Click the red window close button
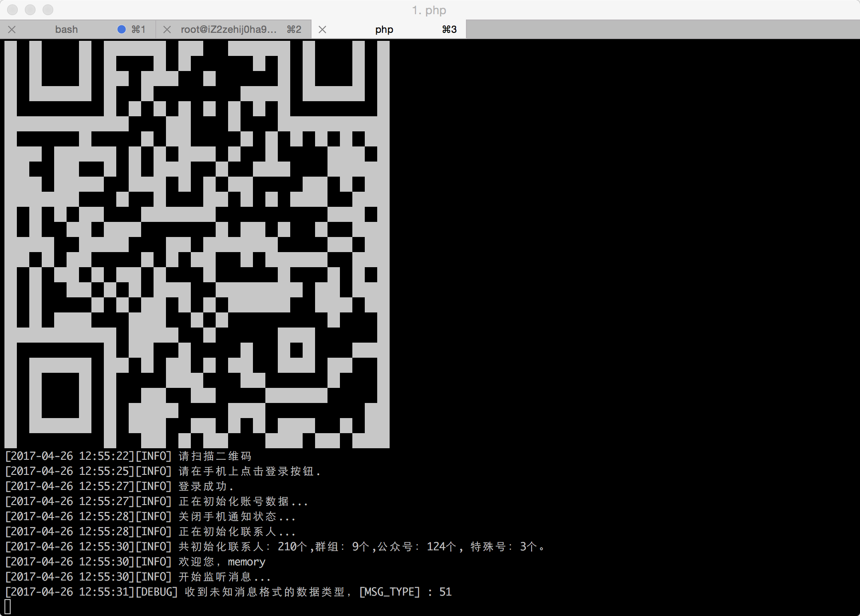Viewport: 860px width, 616px height. (x=12, y=9)
